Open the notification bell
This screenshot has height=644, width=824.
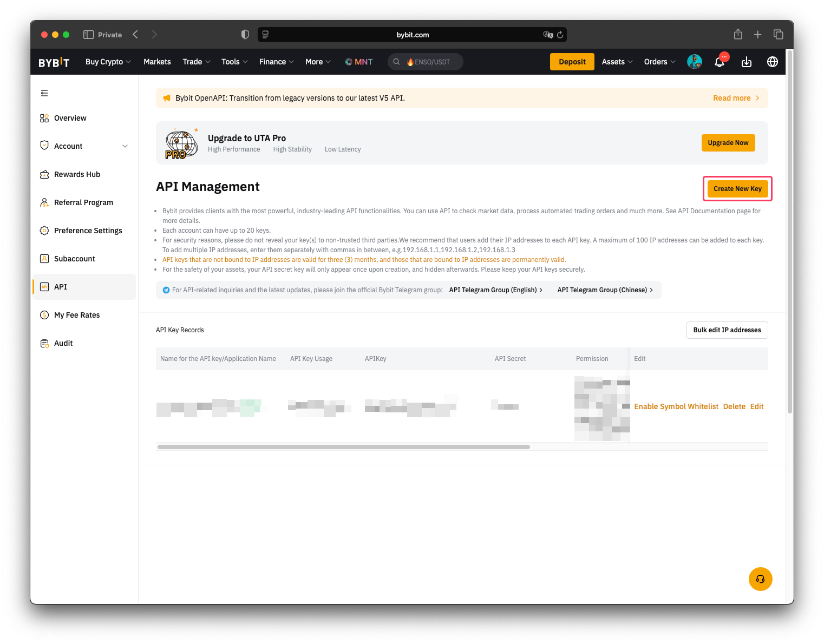[x=720, y=62]
